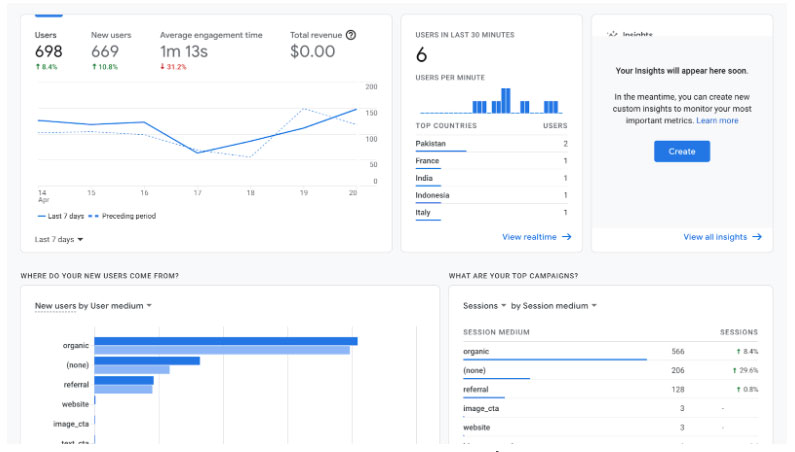This screenshot has height=452, width=795.
Task: Switch chart to Average engagement time metric
Action: [211, 51]
